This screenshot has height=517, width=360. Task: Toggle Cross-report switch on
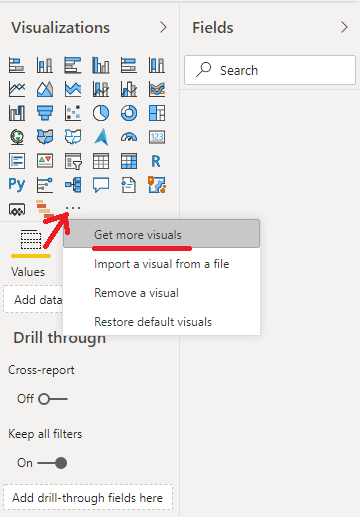click(53, 399)
